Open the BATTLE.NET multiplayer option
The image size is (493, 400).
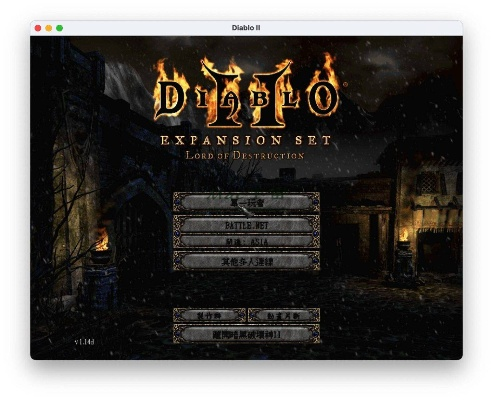pyautogui.click(x=246, y=225)
